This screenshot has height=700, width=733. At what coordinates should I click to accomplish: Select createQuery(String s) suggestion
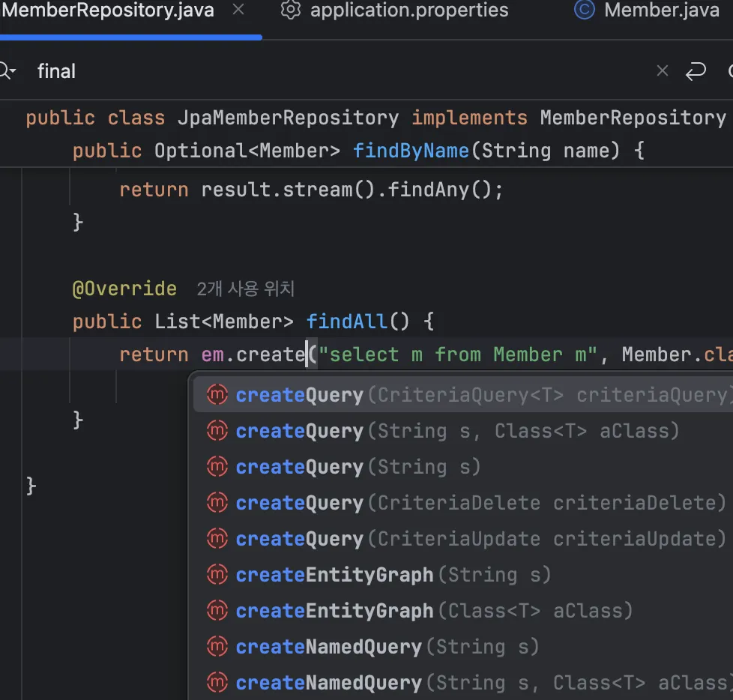pos(463,467)
